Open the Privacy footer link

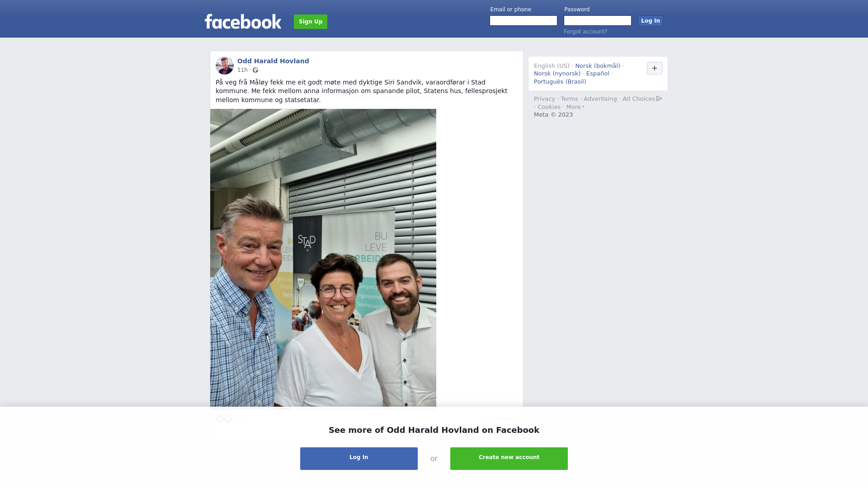click(544, 99)
